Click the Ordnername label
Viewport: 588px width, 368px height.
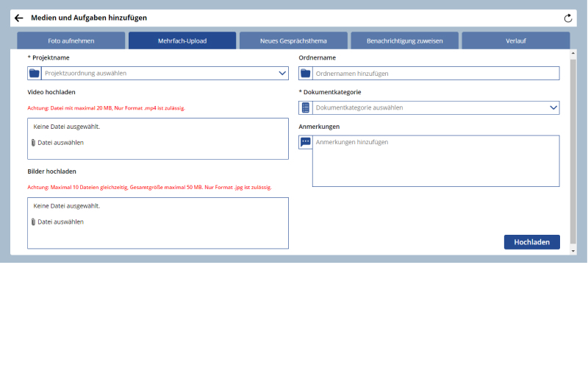(x=318, y=57)
